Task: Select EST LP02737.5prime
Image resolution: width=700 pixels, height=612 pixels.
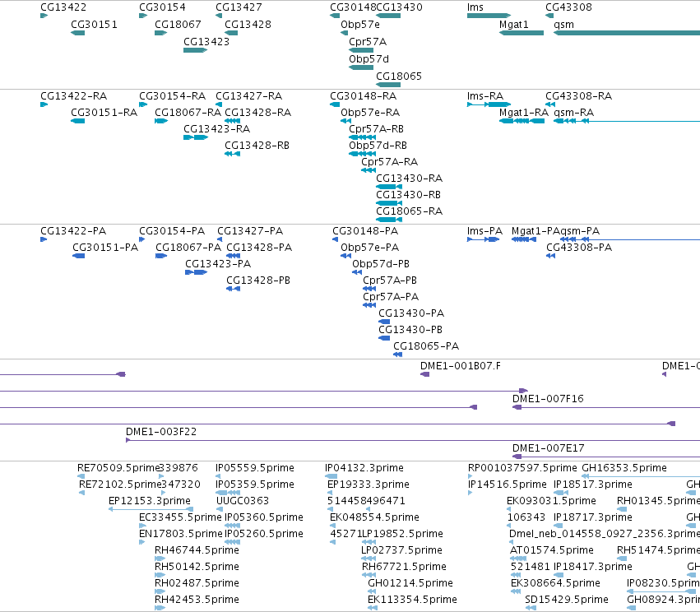Action: click(401, 551)
